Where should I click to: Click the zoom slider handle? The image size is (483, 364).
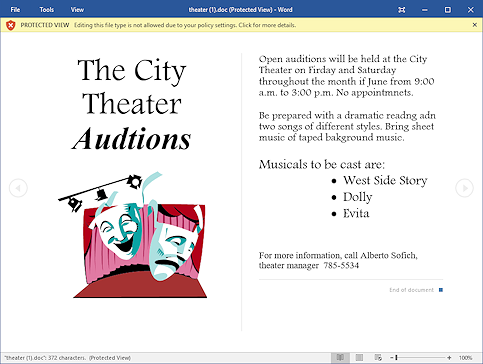pyautogui.click(x=396, y=358)
